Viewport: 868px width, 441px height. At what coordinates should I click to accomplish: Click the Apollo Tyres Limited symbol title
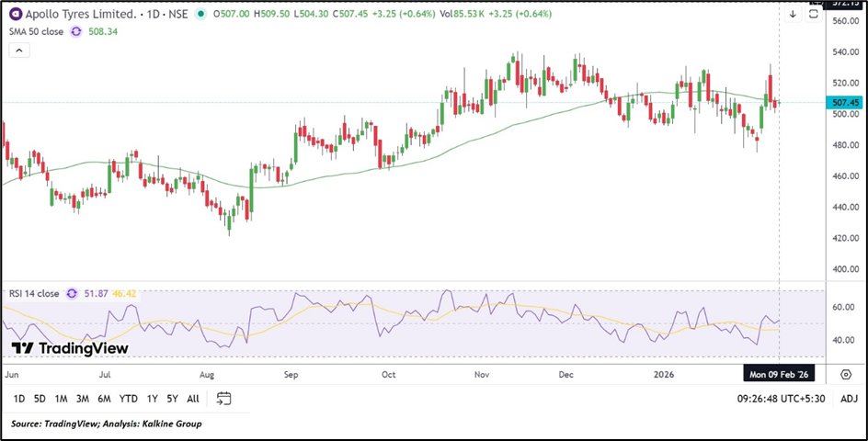[80, 15]
